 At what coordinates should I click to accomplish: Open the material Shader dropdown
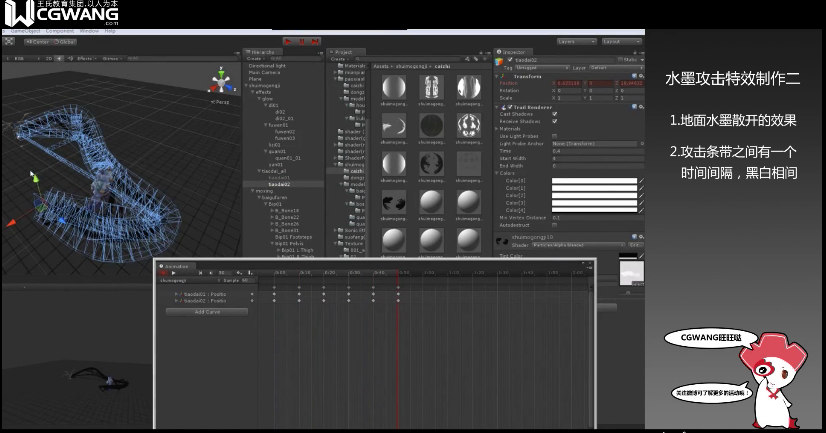(x=578, y=245)
